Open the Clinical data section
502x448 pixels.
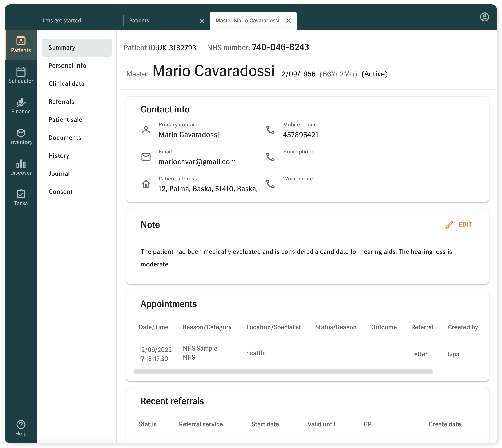click(x=66, y=83)
